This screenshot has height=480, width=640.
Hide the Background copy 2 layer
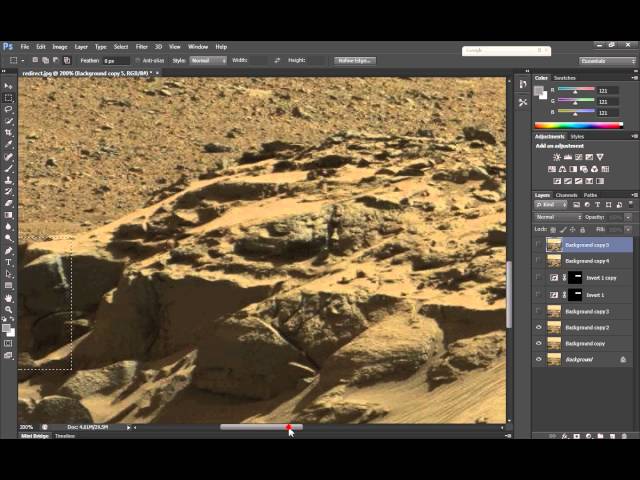coord(539,327)
